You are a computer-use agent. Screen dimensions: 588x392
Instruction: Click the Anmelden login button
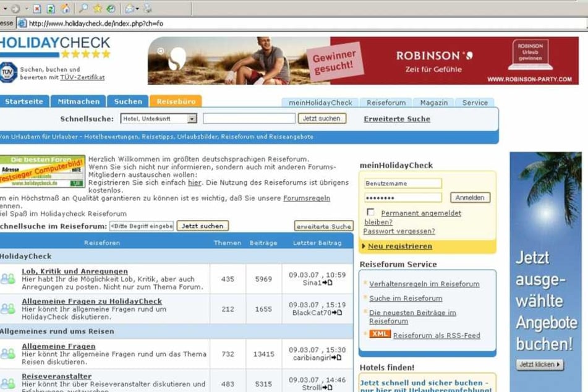(470, 198)
